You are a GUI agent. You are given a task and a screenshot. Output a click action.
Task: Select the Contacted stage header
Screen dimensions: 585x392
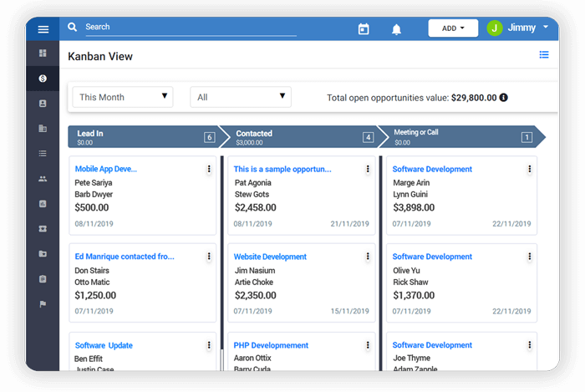pyautogui.click(x=298, y=137)
